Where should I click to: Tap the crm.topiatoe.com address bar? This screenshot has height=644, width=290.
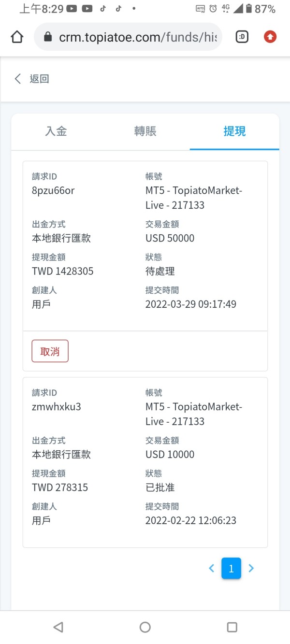138,37
